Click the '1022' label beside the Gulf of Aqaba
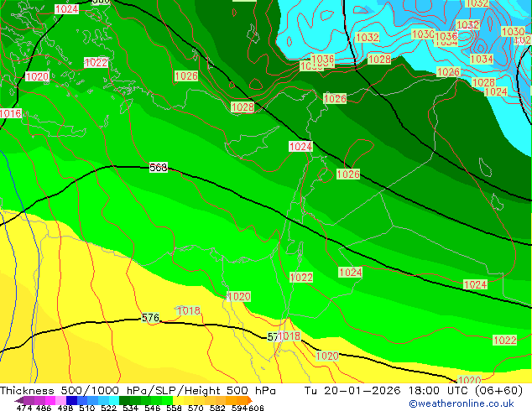The height and width of the screenshot is (411, 532). pos(301,278)
